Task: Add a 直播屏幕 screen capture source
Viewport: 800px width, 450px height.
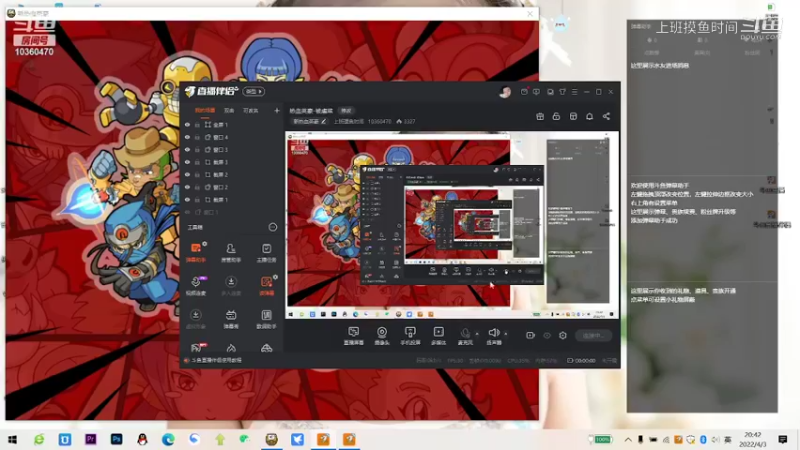Action: [x=354, y=336]
